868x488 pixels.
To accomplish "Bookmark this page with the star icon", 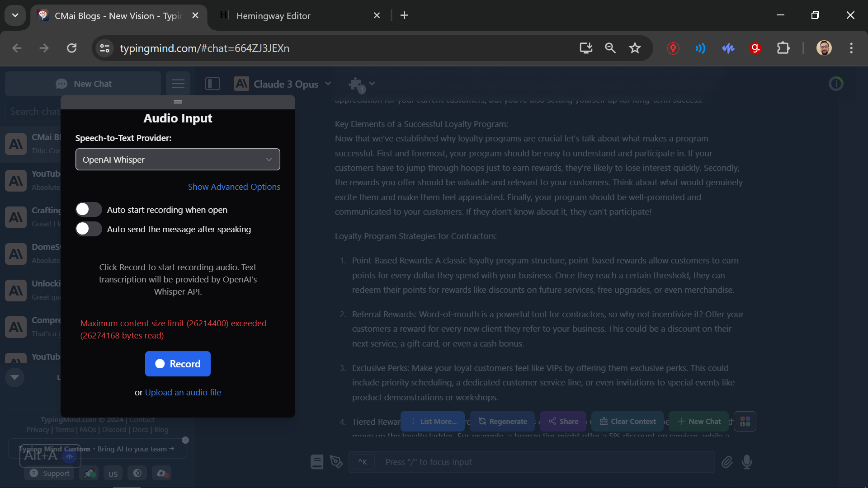I will (x=635, y=48).
